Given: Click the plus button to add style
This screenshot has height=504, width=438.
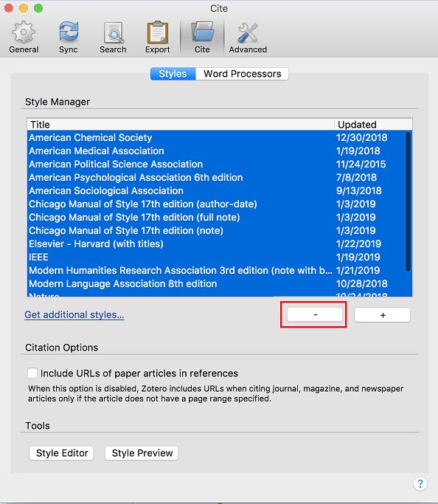Looking at the screenshot, I should (x=382, y=314).
